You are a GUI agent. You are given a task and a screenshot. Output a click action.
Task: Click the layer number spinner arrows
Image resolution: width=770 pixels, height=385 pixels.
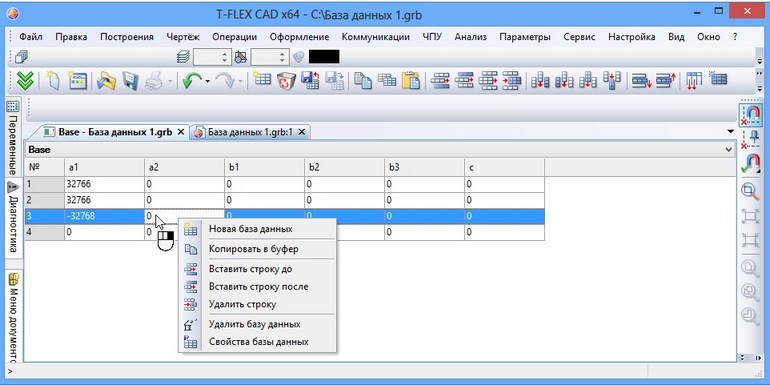[225, 57]
